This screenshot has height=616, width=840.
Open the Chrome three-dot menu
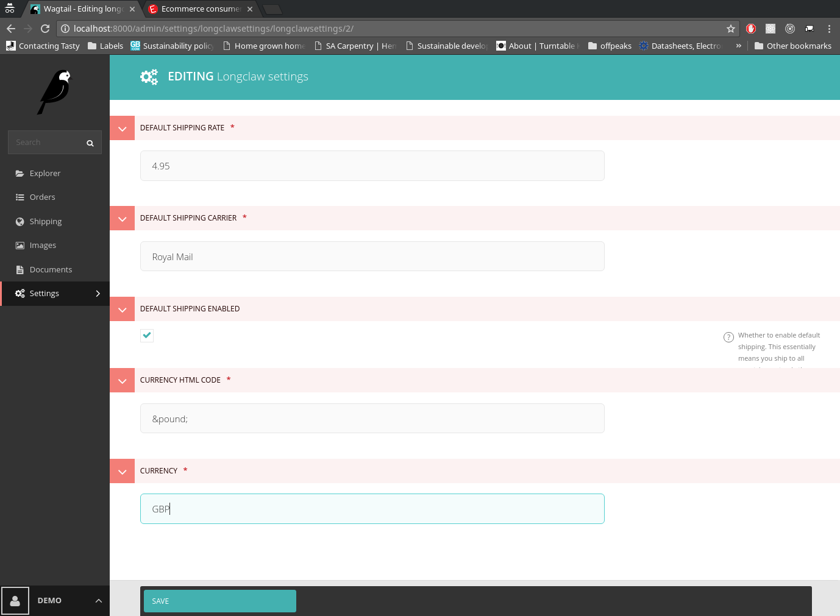point(829,29)
